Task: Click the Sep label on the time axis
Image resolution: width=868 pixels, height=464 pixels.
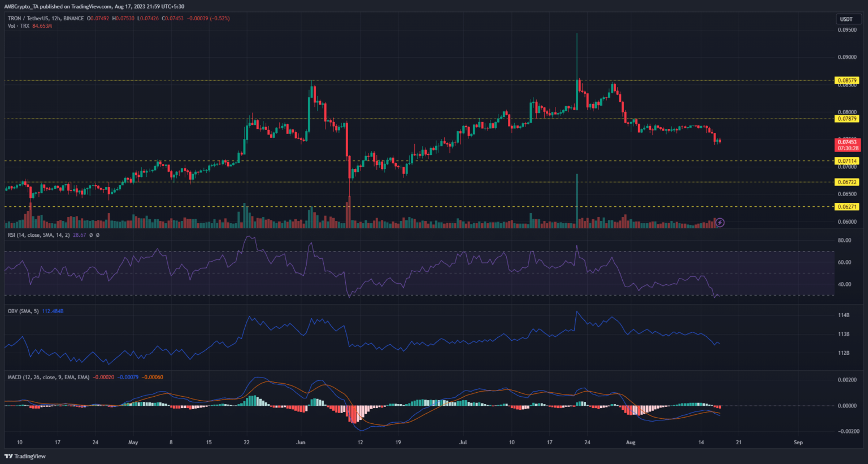Action: (x=797, y=443)
